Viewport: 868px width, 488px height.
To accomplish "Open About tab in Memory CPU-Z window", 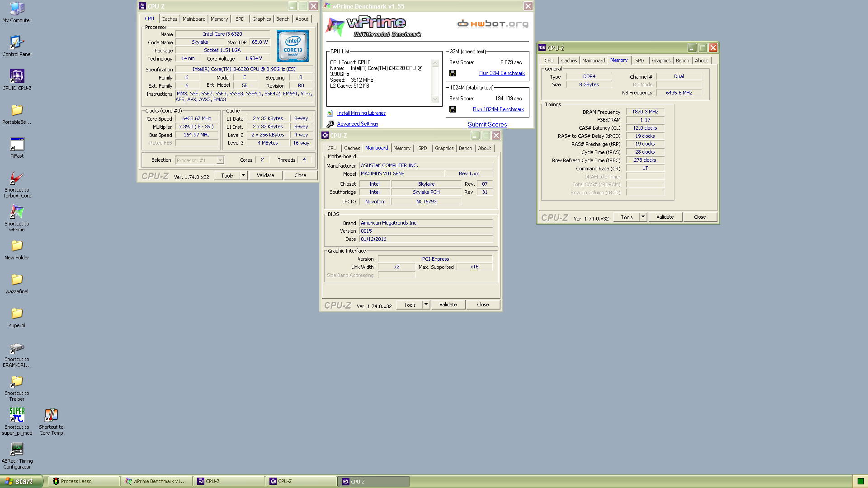I will [x=701, y=61].
